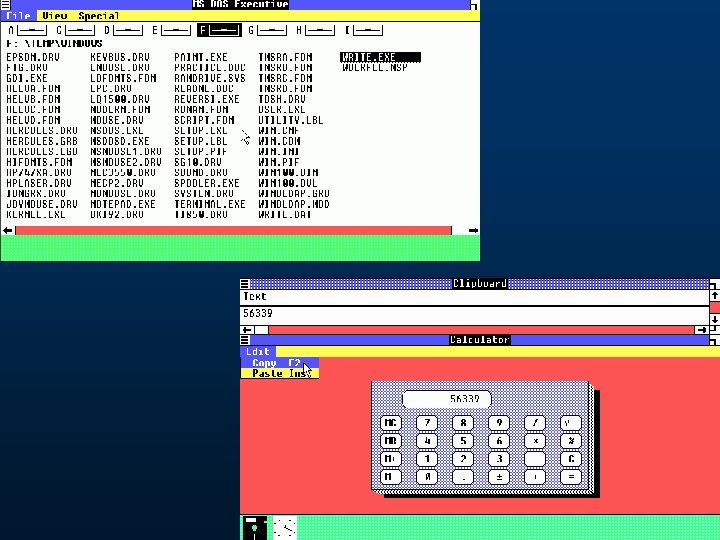Open File menu in MS-DOS Executive
The height and width of the screenshot is (540, 720).
18,16
